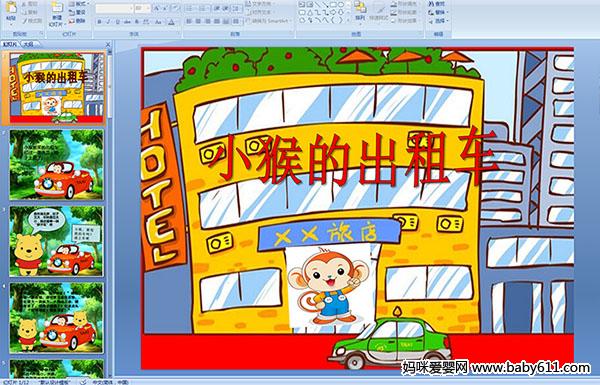The width and height of the screenshot is (600, 385).
Task: Switch to the Slides pane tab
Action: pyautogui.click(x=10, y=44)
